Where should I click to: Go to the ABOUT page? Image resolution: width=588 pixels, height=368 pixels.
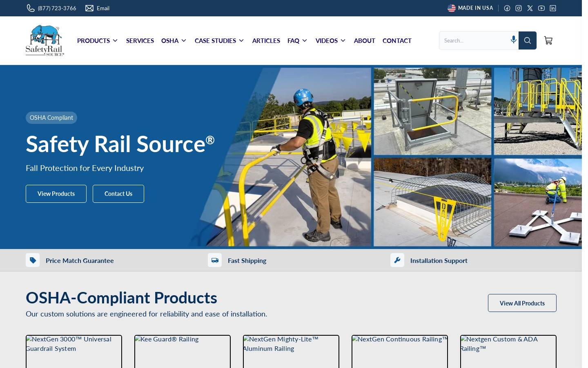coord(365,40)
